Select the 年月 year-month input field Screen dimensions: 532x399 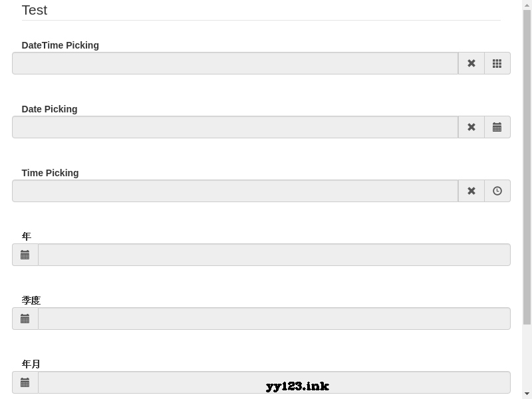pos(274,382)
